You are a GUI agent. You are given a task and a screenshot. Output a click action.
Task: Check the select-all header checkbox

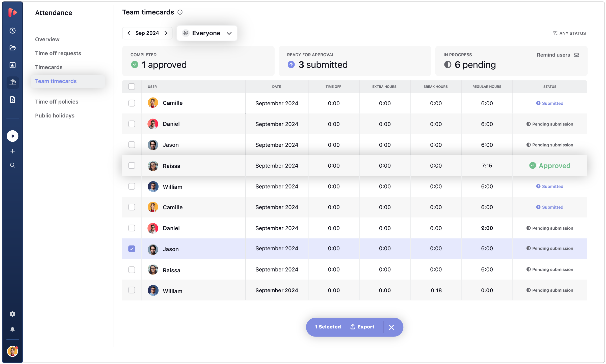131,86
